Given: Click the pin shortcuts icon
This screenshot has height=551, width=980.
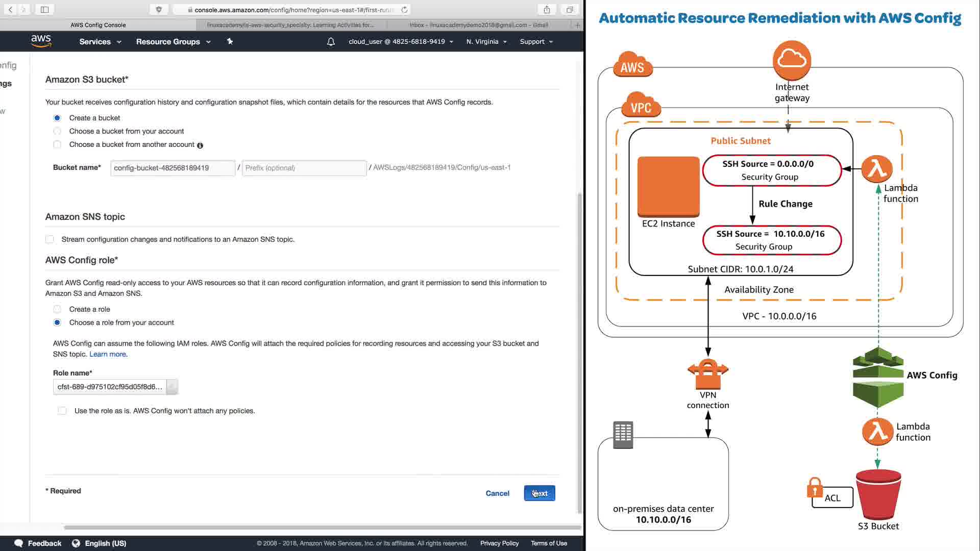Looking at the screenshot, I should pos(230,41).
